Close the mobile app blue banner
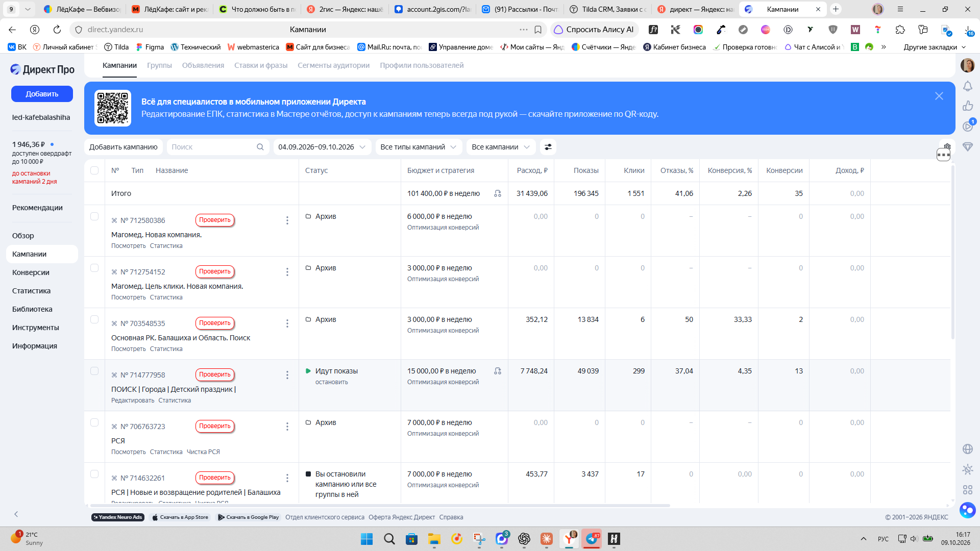 coord(939,96)
